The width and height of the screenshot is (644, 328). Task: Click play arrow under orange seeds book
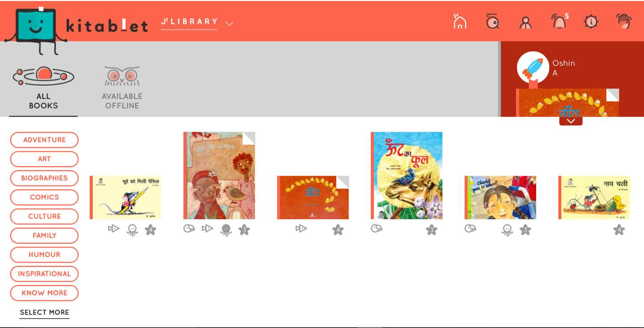click(301, 228)
